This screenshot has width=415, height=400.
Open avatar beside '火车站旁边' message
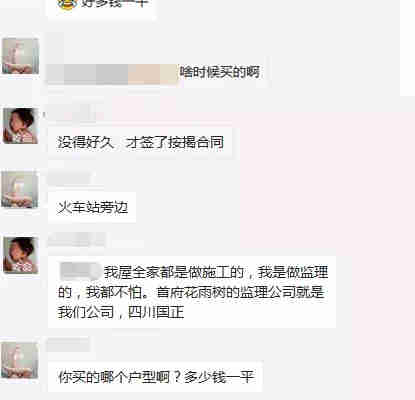pos(20,190)
